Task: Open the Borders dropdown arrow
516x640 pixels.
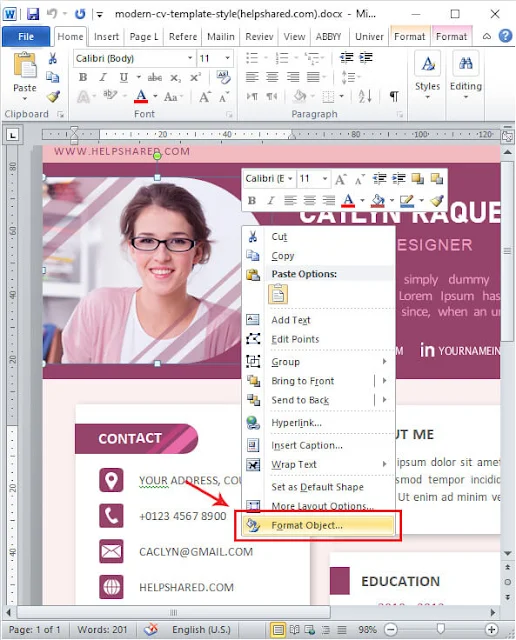Action: pyautogui.click(x=341, y=97)
